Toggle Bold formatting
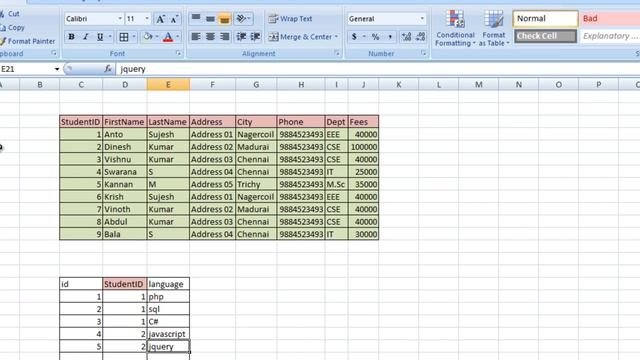 click(x=71, y=37)
